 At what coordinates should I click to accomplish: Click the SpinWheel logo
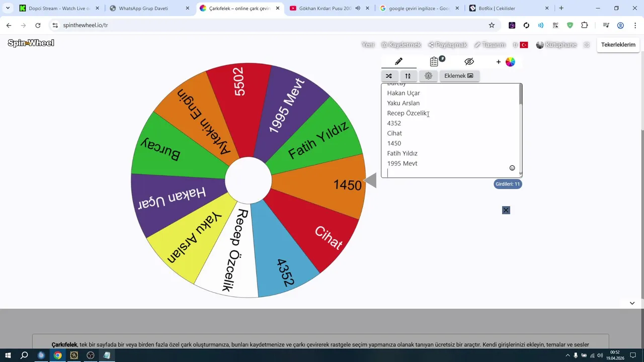pyautogui.click(x=31, y=43)
